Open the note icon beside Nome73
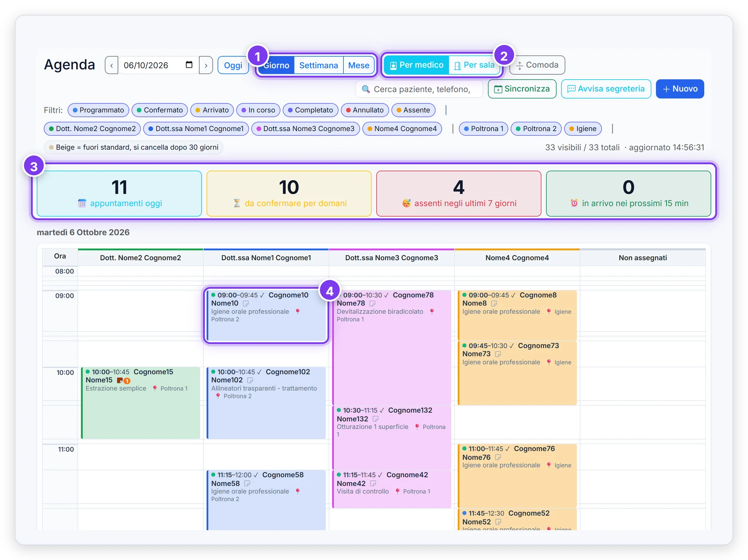The image size is (748, 560). (498, 354)
